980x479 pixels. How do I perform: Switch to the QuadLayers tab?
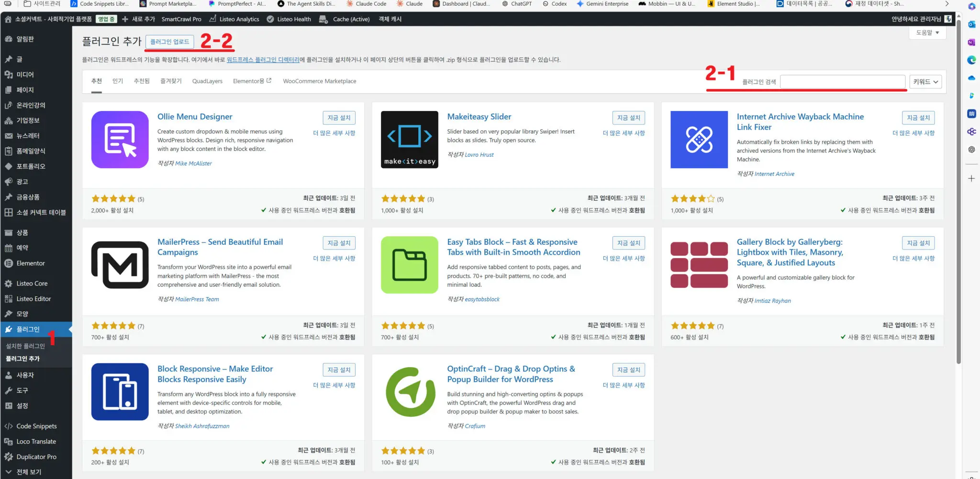(207, 81)
